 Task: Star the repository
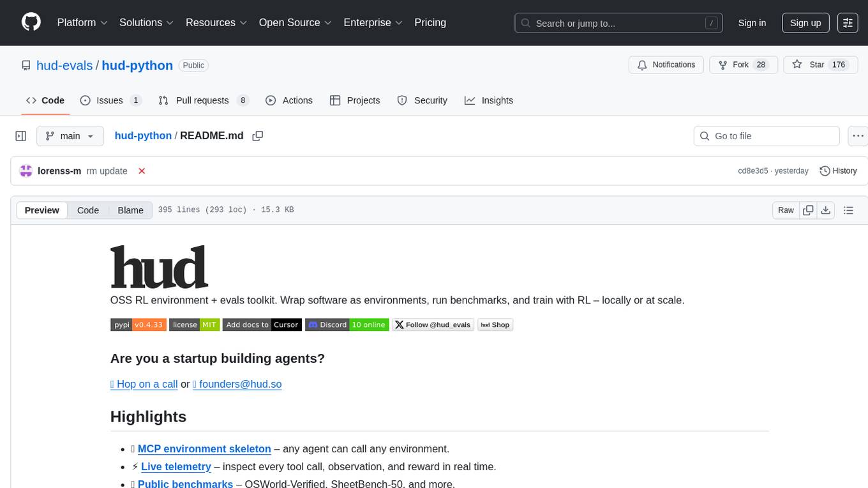[x=820, y=65]
